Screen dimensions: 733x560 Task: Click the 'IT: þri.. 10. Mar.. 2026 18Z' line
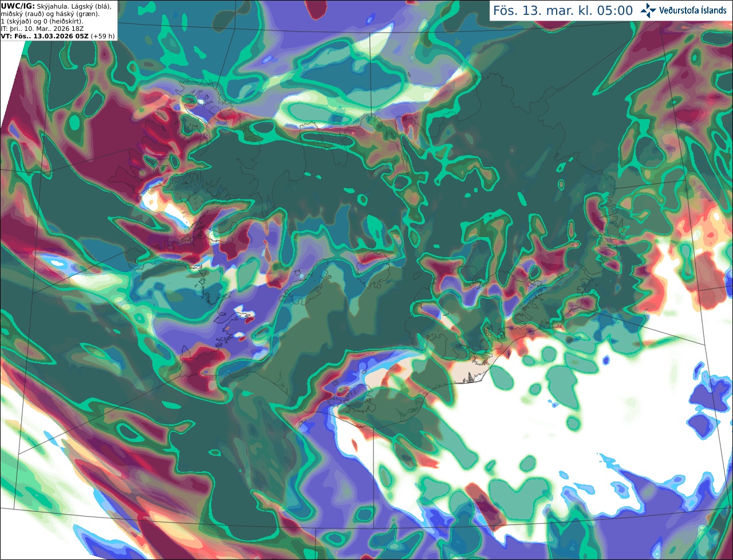pos(41,29)
